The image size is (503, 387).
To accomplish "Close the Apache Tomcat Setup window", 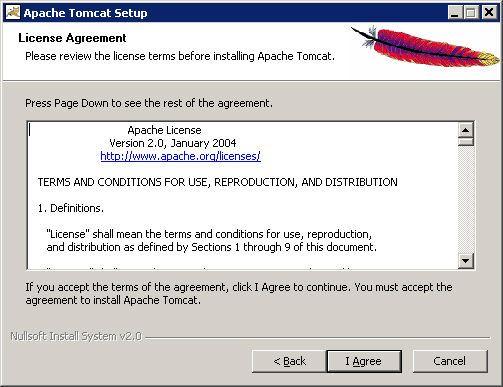I will coord(489,13).
